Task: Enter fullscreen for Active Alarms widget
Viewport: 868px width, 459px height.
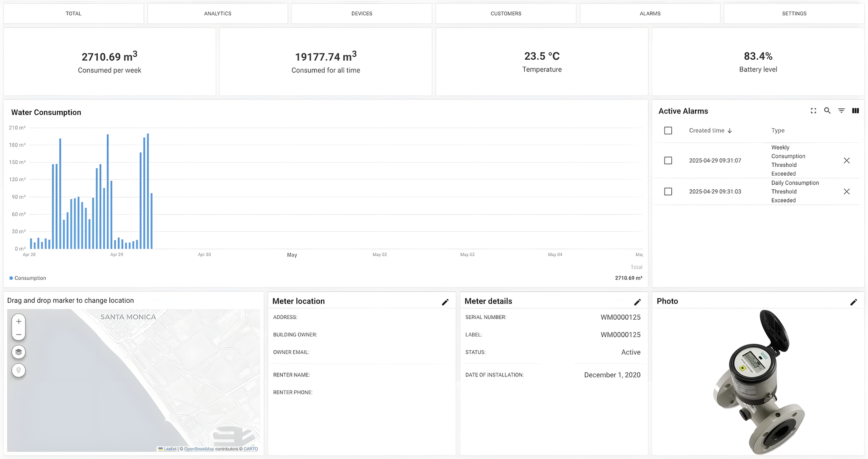Action: (813, 111)
